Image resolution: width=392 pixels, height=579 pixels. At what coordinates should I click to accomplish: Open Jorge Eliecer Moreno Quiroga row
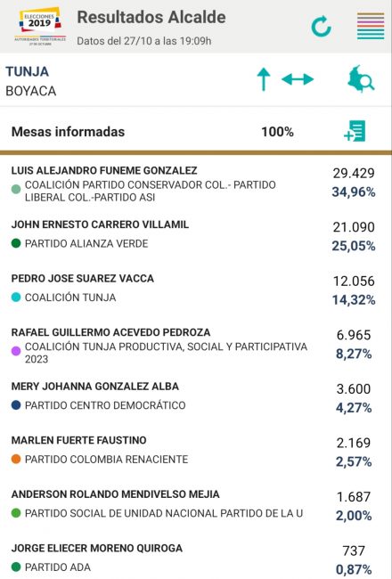[x=196, y=559]
